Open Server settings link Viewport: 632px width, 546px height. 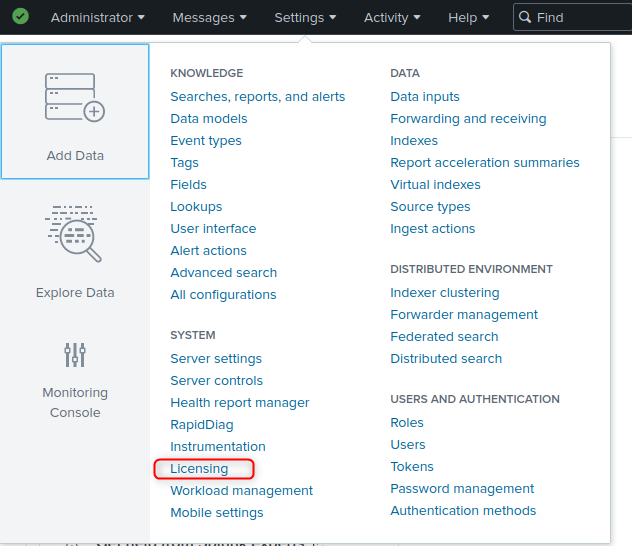point(216,359)
